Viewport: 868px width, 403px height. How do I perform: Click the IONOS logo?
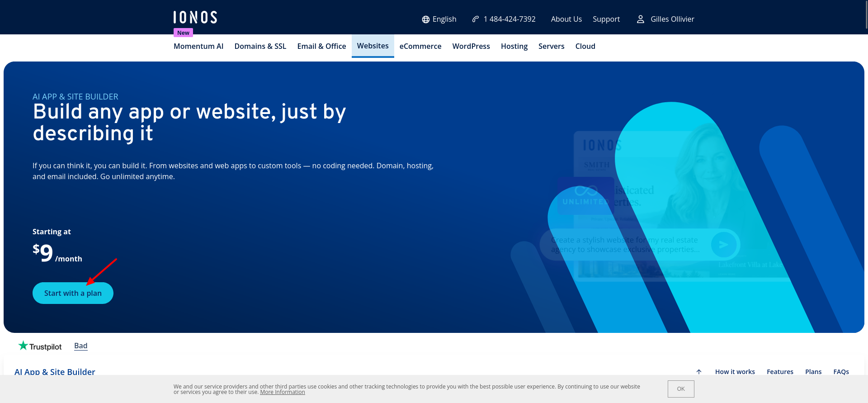[x=195, y=17]
